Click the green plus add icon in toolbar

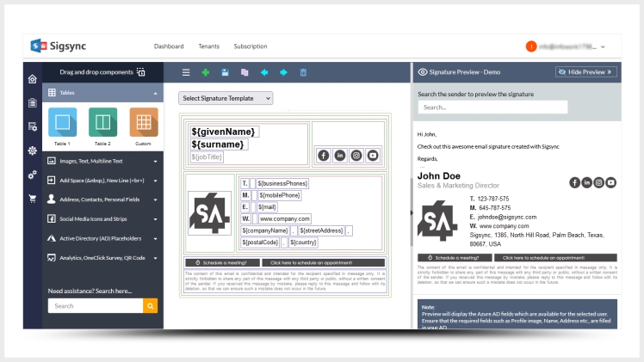(x=205, y=73)
